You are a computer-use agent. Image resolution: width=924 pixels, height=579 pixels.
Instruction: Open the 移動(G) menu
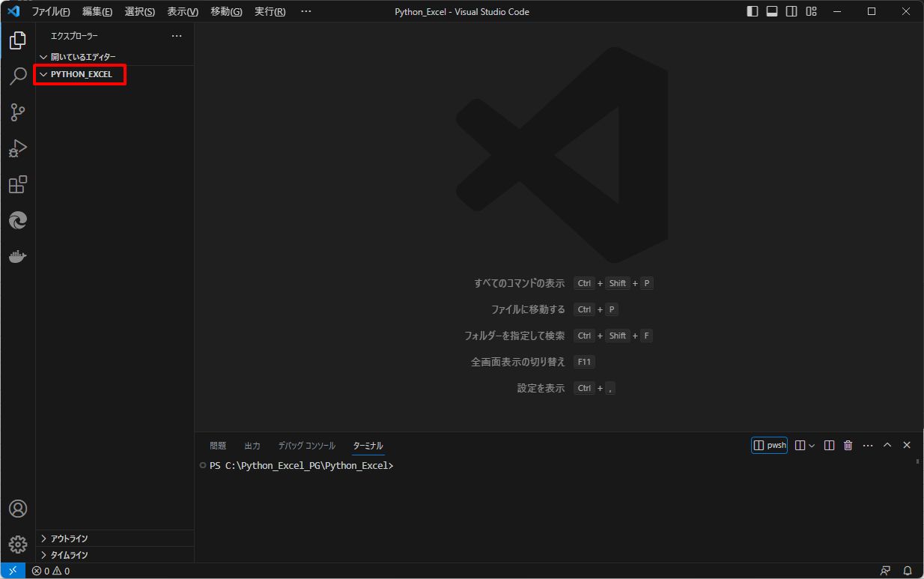click(226, 11)
